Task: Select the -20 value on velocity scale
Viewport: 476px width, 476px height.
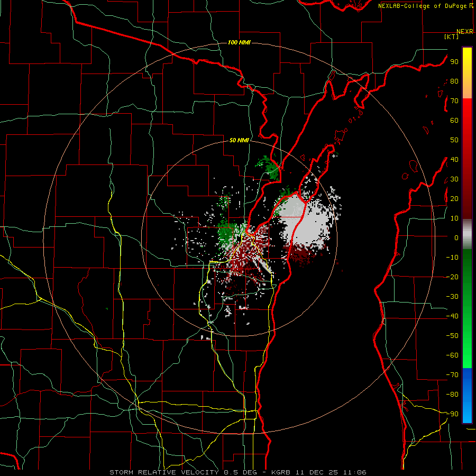Action: (x=452, y=277)
